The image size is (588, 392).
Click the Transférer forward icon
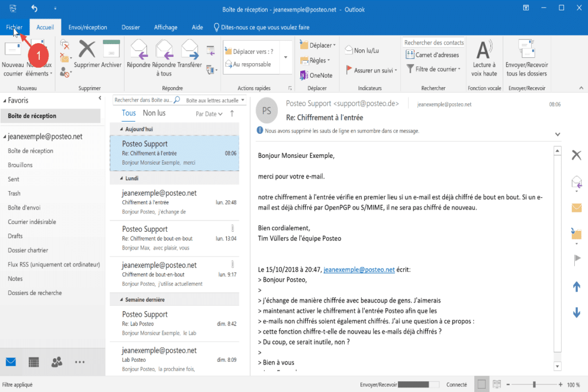(x=189, y=51)
